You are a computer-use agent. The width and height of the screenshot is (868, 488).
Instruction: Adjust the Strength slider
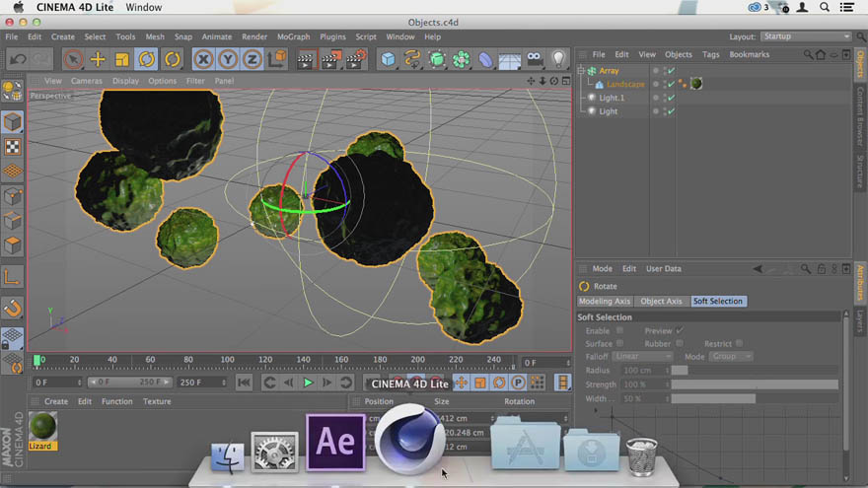point(755,383)
